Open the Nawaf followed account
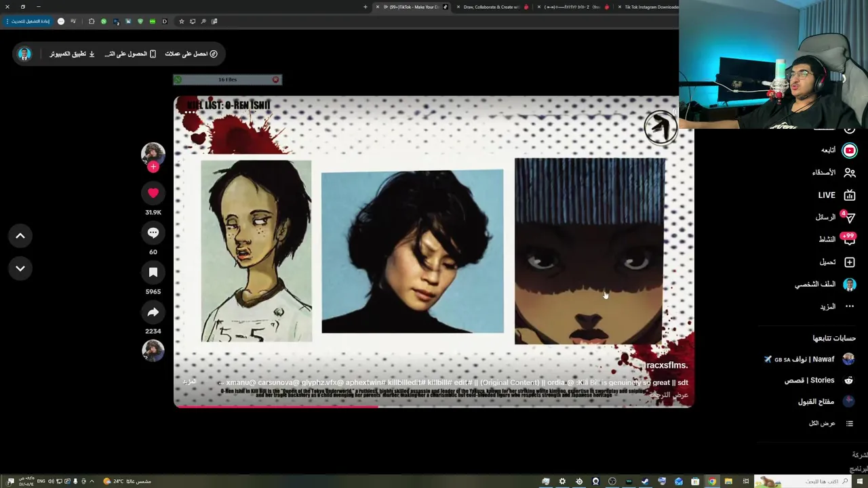868x488 pixels. (809, 359)
